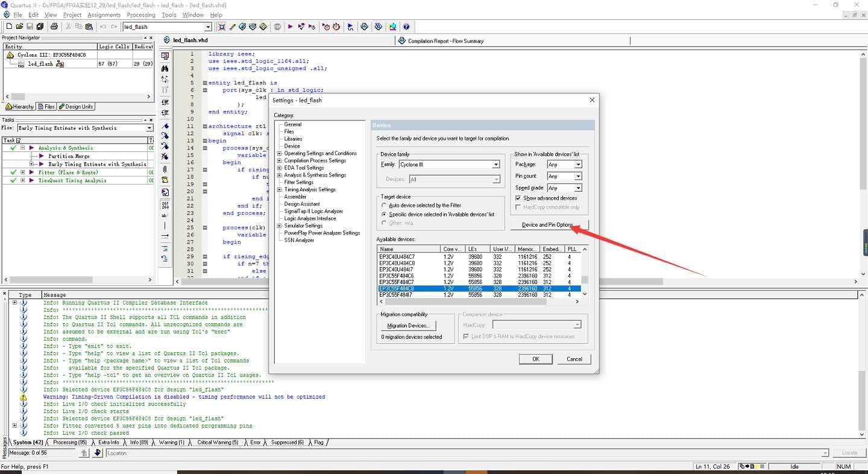Click the Find binoculars icon in editor sidebar
This screenshot has width=868, height=474.
click(x=165, y=68)
